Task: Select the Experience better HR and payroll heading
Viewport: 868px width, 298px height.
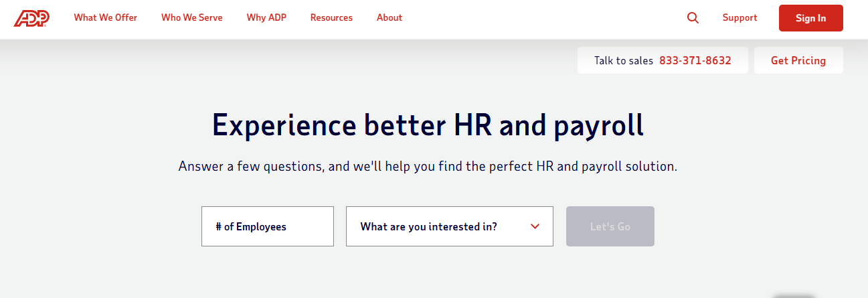Action: click(x=428, y=125)
